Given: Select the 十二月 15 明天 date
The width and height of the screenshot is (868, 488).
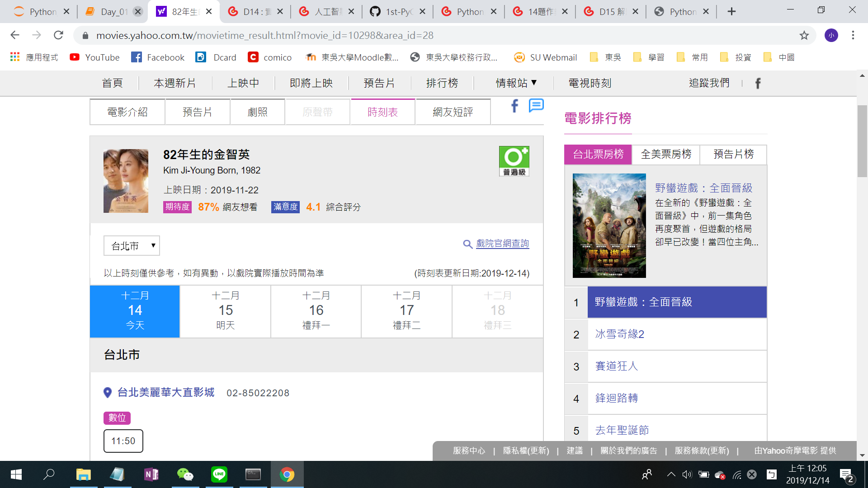Looking at the screenshot, I should click(226, 311).
